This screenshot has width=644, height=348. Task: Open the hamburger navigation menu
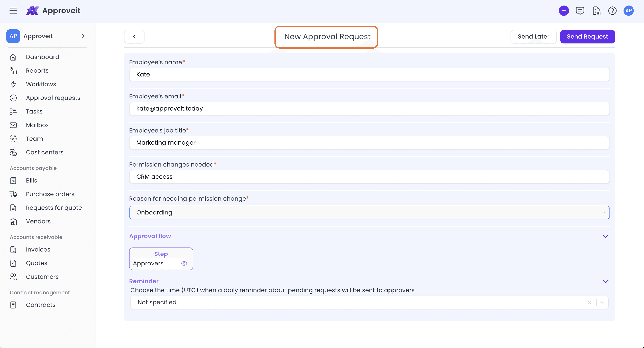coord(13,11)
